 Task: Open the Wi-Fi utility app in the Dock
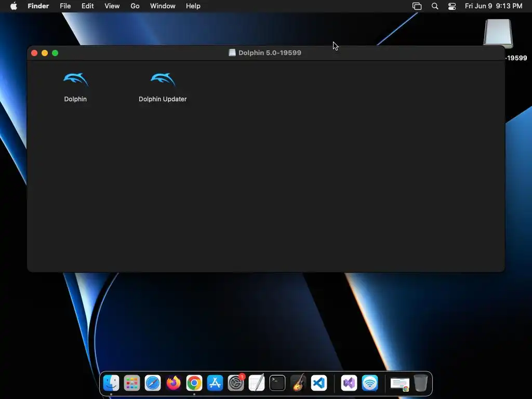369,383
